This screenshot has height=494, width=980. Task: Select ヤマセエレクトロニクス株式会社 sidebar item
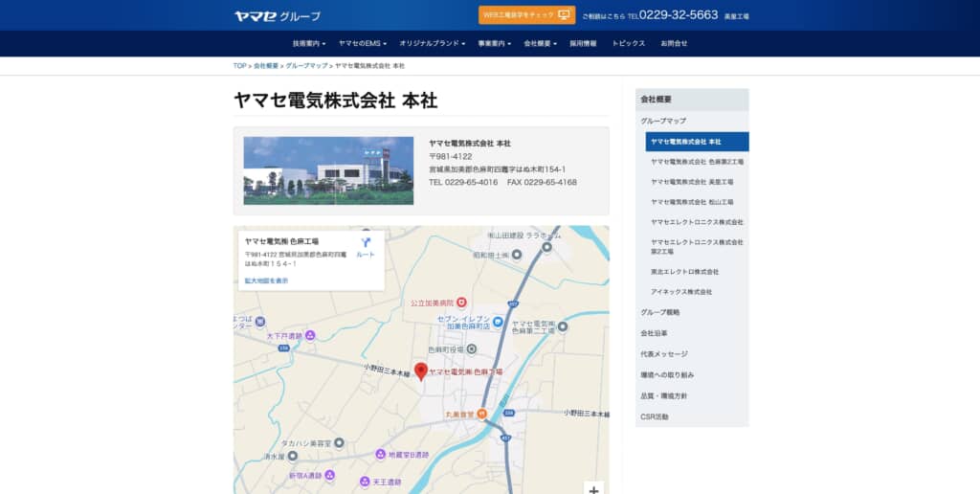pyautogui.click(x=697, y=222)
